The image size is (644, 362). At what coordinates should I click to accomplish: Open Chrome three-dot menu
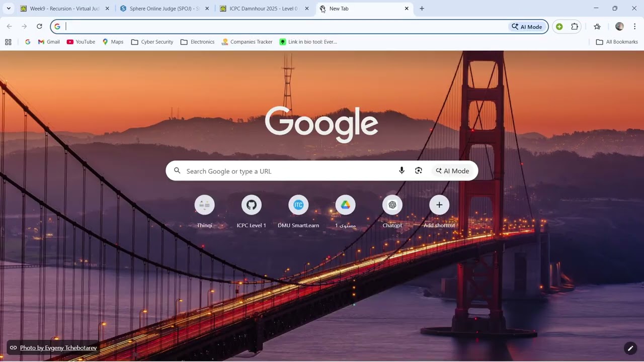[x=634, y=27]
